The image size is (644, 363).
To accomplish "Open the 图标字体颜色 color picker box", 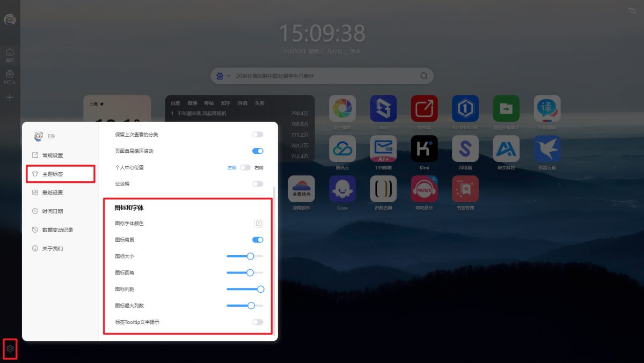I will (259, 223).
